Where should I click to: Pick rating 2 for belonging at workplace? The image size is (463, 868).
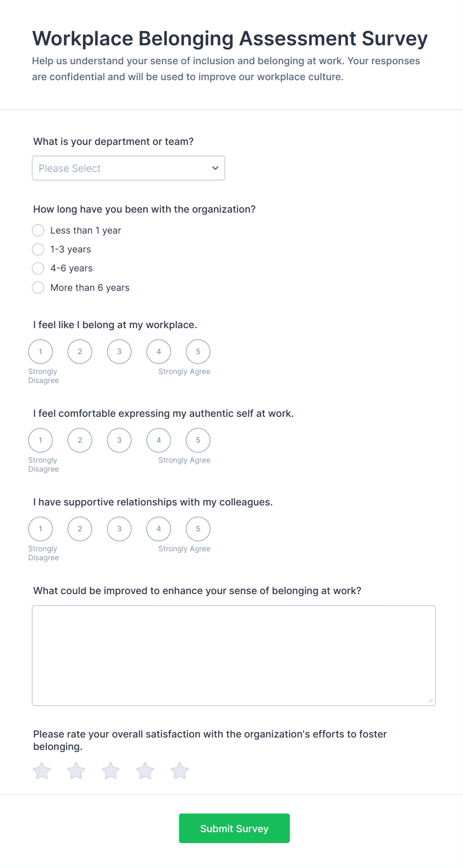[x=80, y=351]
